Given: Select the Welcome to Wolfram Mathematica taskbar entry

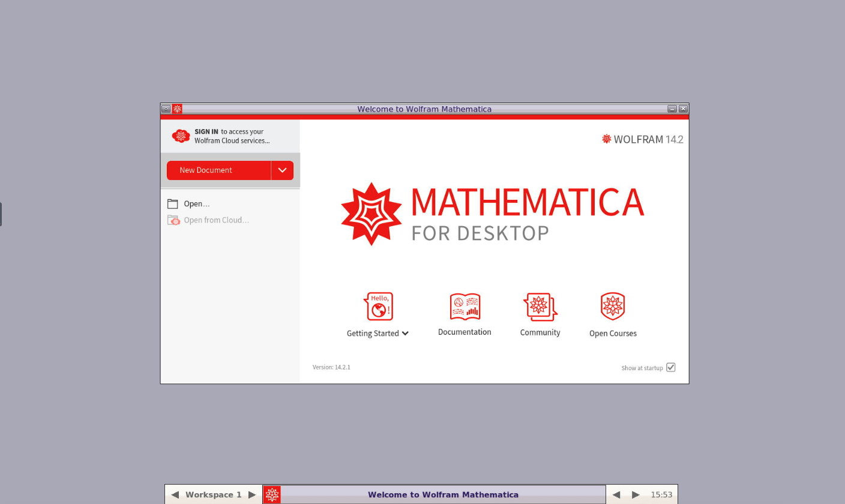Looking at the screenshot, I should click(443, 495).
